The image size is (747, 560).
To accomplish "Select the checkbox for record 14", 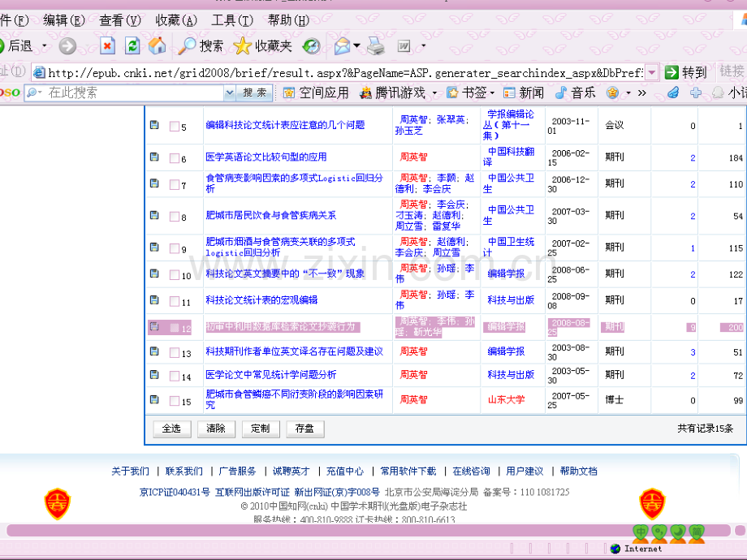I will (x=174, y=376).
